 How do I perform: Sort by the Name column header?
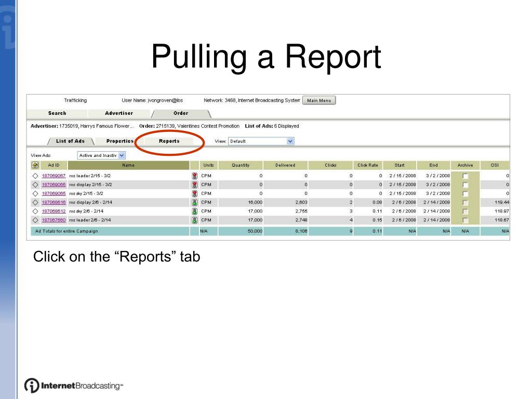click(x=129, y=165)
